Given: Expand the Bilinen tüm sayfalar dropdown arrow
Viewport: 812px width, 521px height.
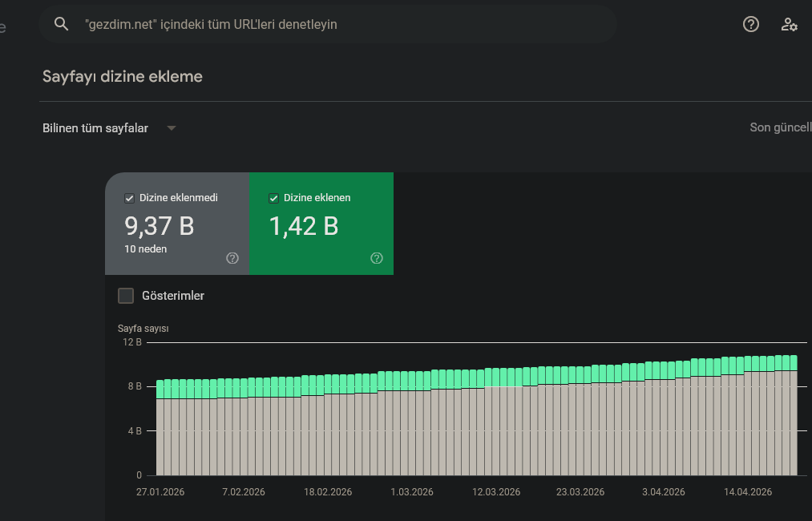Looking at the screenshot, I should (172, 128).
